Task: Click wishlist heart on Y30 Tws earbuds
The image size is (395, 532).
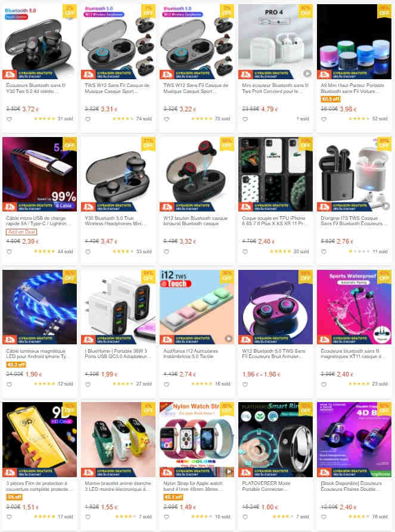Action: click(9, 119)
